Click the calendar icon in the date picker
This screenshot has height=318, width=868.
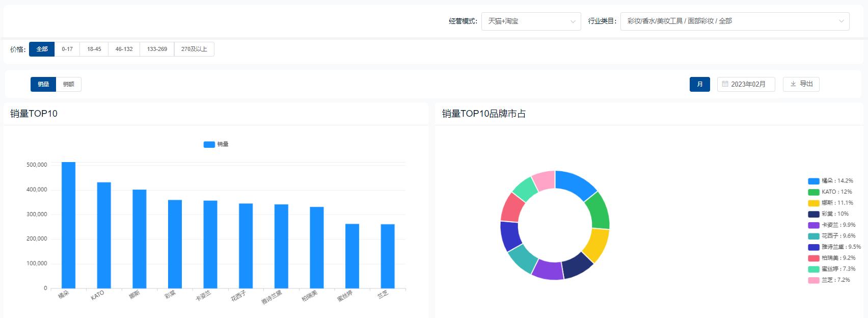725,84
